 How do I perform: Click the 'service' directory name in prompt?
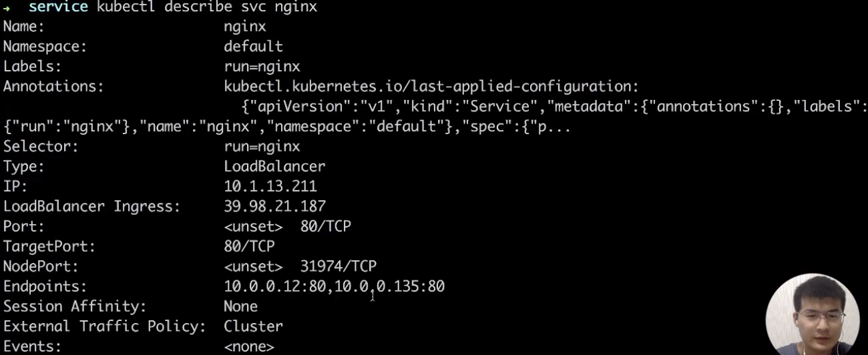point(58,7)
